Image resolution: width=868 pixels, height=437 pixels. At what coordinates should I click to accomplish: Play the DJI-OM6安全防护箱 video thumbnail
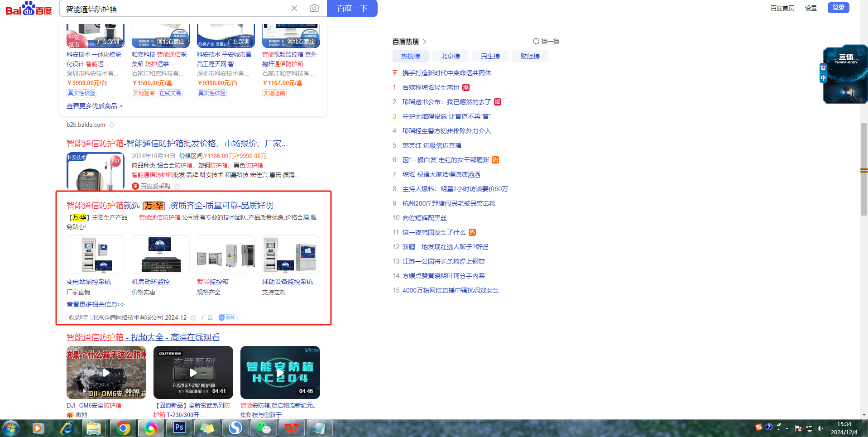[x=106, y=373]
